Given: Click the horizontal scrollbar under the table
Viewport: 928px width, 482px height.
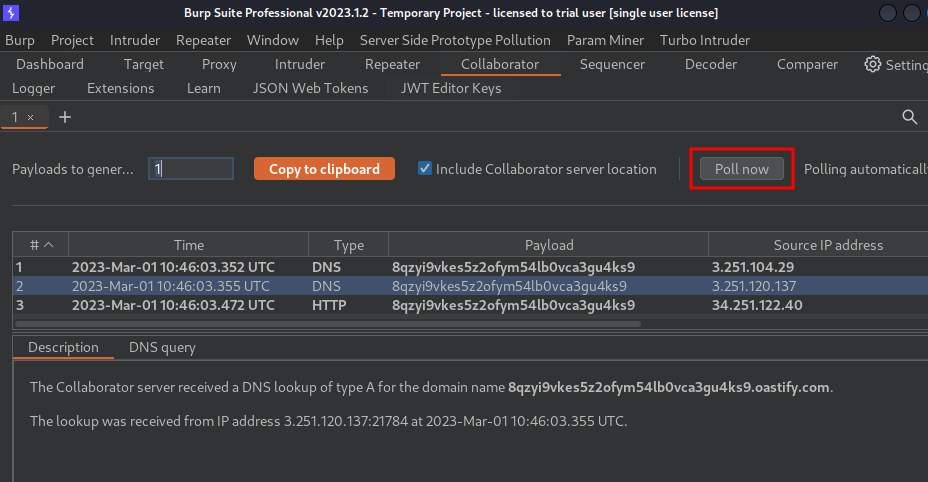Looking at the screenshot, I should [x=328, y=324].
